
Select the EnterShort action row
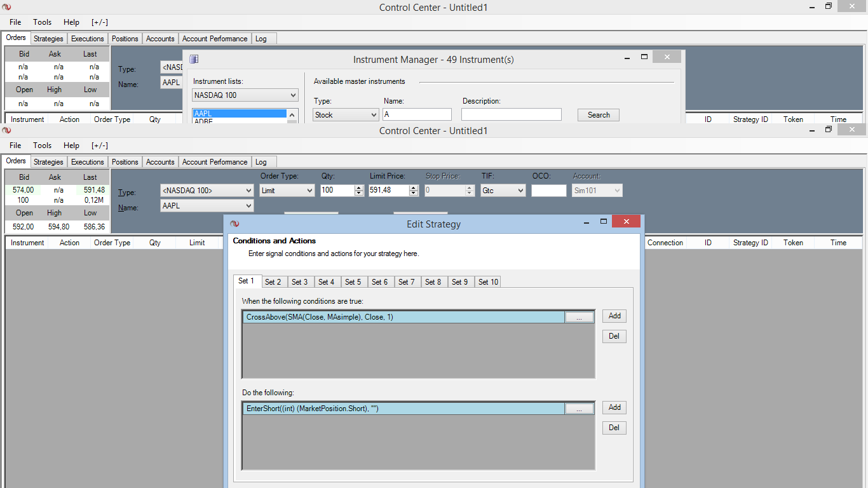(x=403, y=409)
